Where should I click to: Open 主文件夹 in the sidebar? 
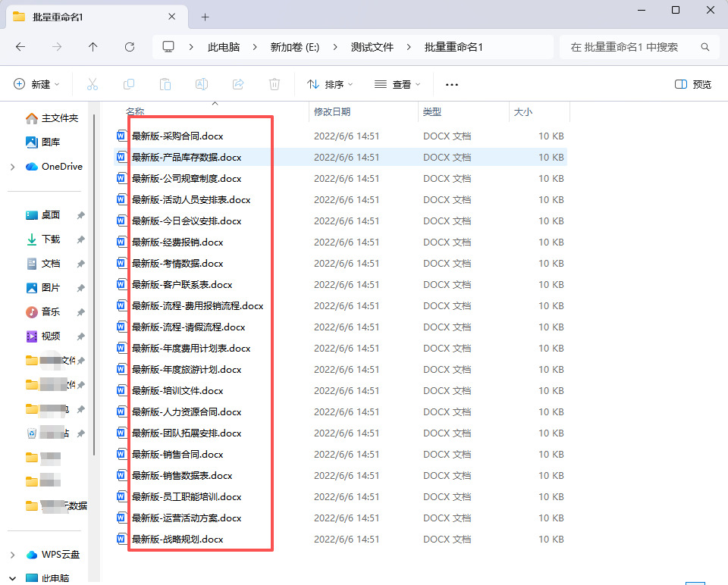[x=52, y=118]
